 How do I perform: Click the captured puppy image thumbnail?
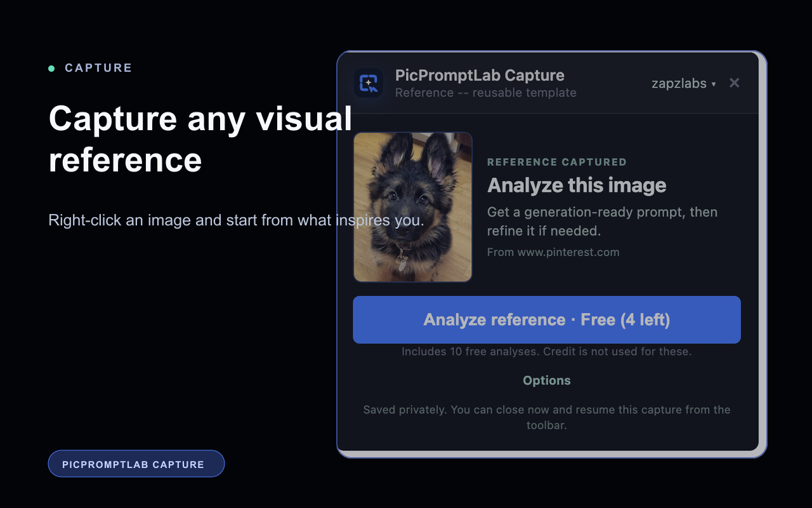click(x=412, y=207)
